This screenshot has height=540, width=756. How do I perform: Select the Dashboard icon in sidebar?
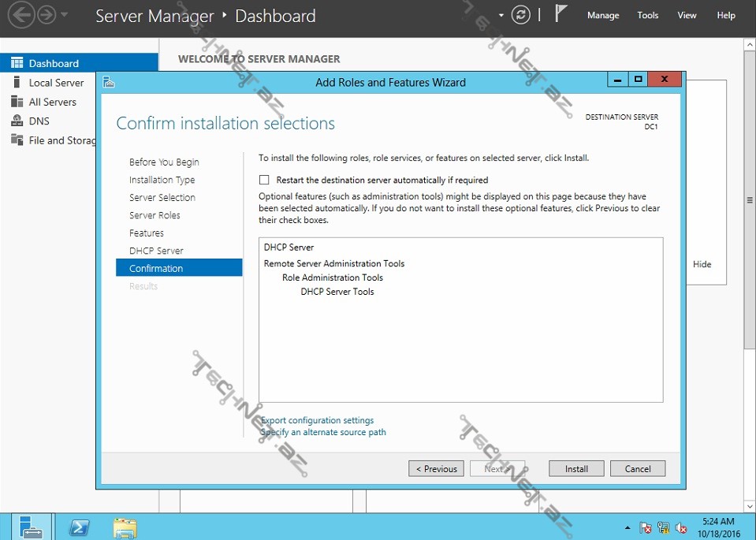click(x=17, y=63)
